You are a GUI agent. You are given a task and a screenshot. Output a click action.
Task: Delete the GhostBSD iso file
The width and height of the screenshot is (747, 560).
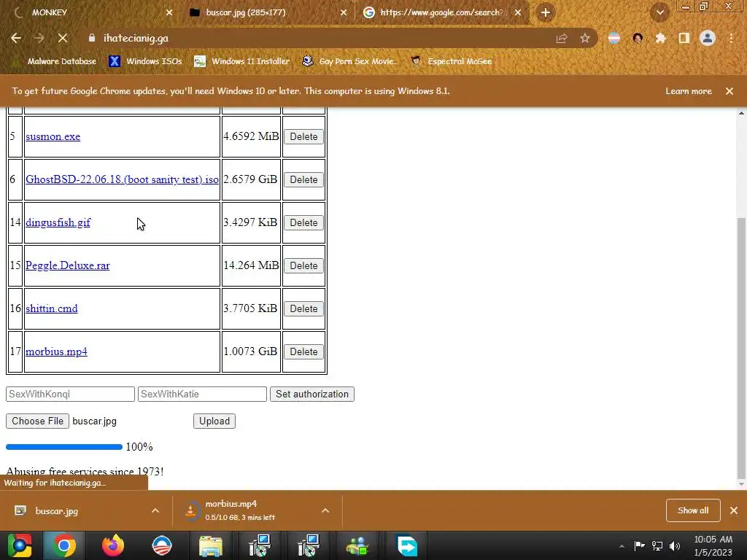(x=304, y=179)
